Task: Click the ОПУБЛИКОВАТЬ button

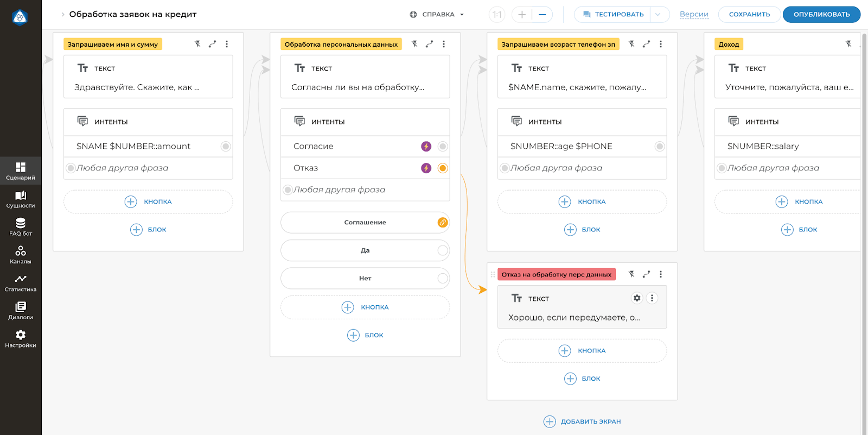Action: tap(821, 15)
